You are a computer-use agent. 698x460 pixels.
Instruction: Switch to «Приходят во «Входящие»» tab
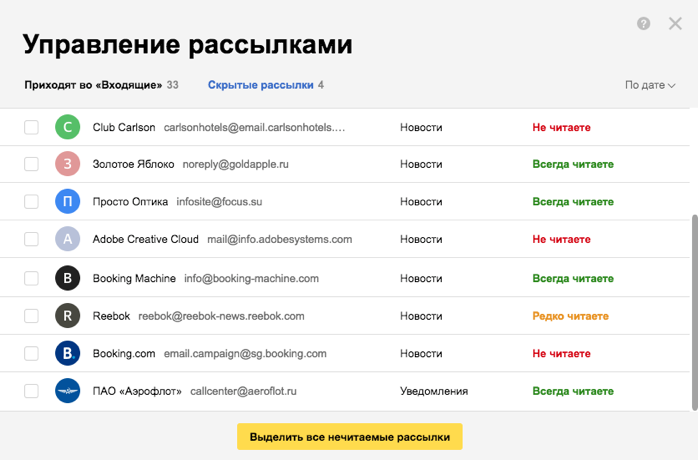[101, 85]
